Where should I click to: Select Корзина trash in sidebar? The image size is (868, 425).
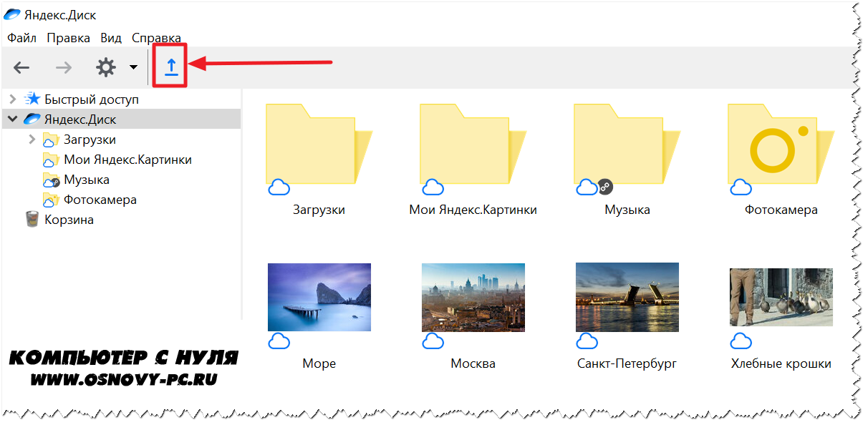[69, 220]
